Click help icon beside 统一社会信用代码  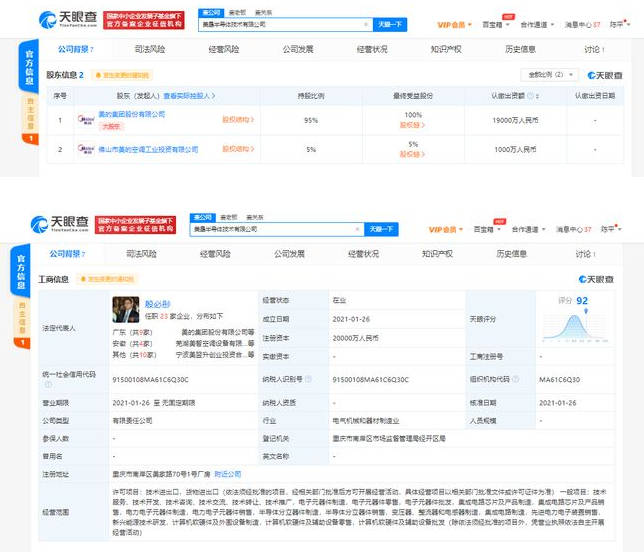(48, 384)
